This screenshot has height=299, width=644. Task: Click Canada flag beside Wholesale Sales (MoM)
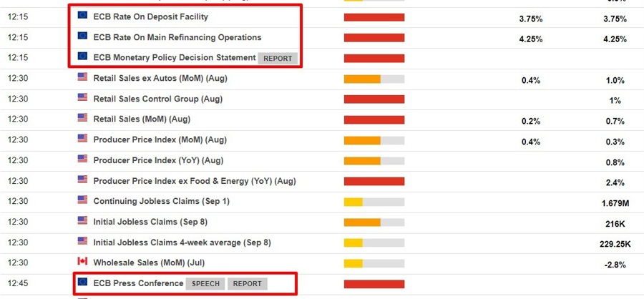(x=82, y=262)
